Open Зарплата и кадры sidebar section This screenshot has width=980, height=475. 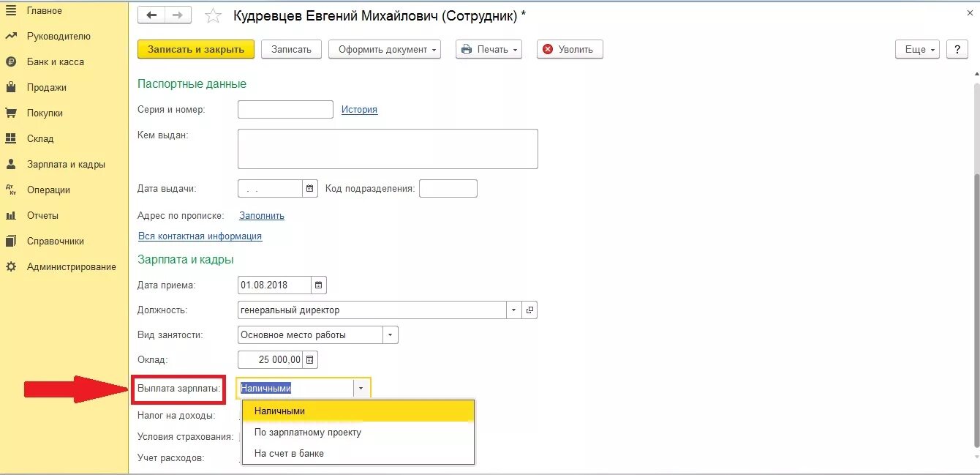click(x=66, y=164)
